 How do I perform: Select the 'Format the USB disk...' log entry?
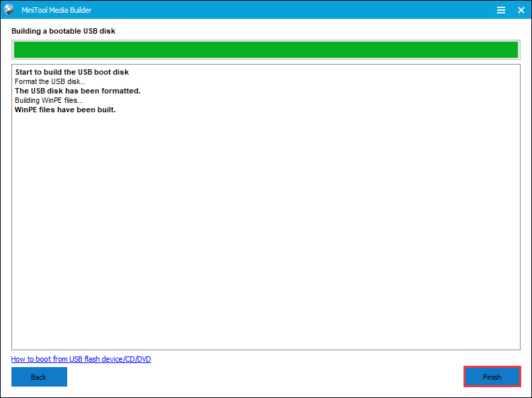pos(50,81)
